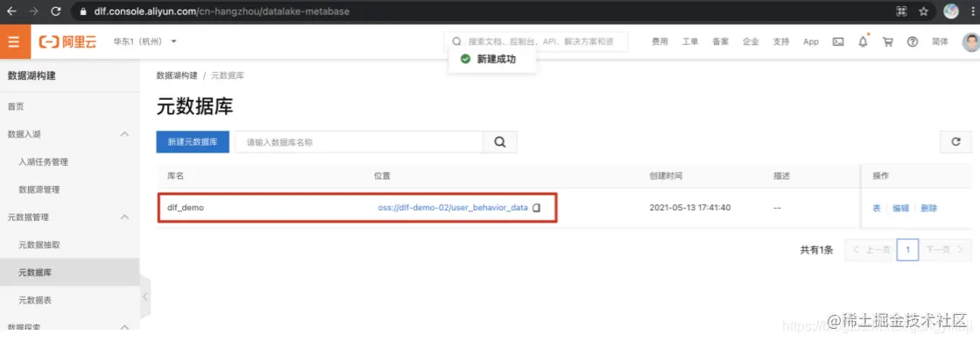
Task: Click the dlf_demo database name
Action: pyautogui.click(x=186, y=208)
